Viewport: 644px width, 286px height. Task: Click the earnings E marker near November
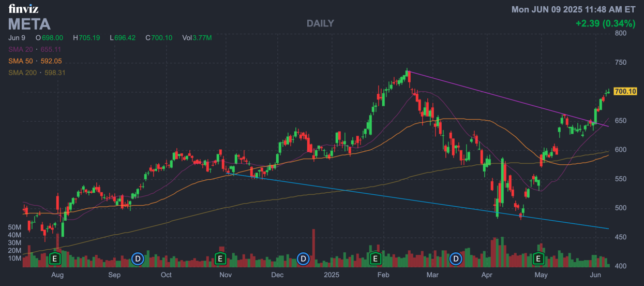(220, 258)
